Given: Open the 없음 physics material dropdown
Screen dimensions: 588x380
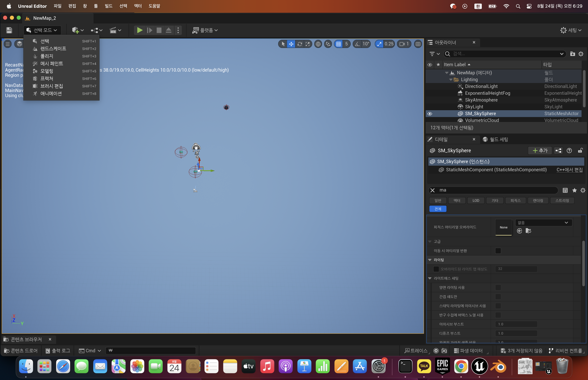Looking at the screenshot, I should click(544, 222).
